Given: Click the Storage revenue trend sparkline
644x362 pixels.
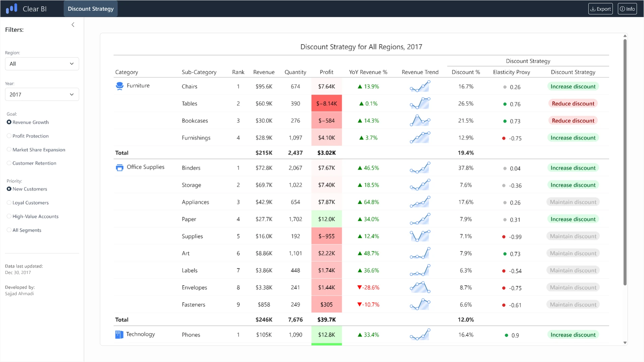Looking at the screenshot, I should 420,185.
